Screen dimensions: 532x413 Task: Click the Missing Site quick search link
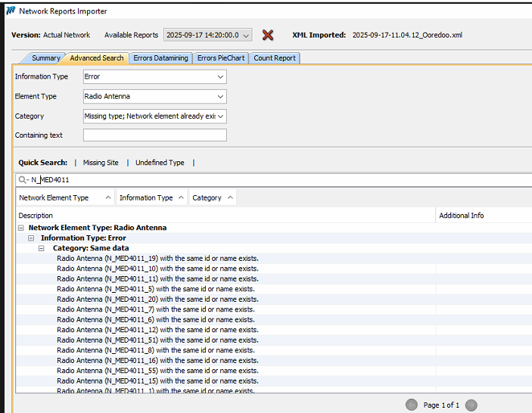point(101,163)
